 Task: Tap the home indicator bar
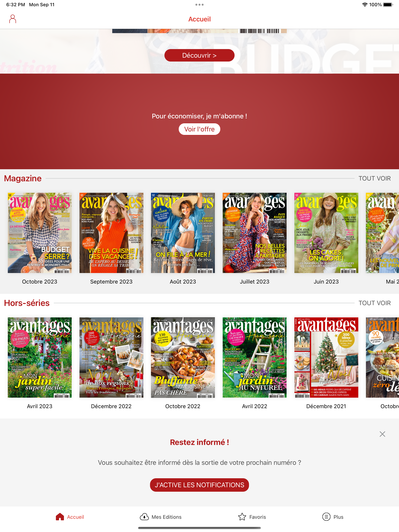pos(199,528)
